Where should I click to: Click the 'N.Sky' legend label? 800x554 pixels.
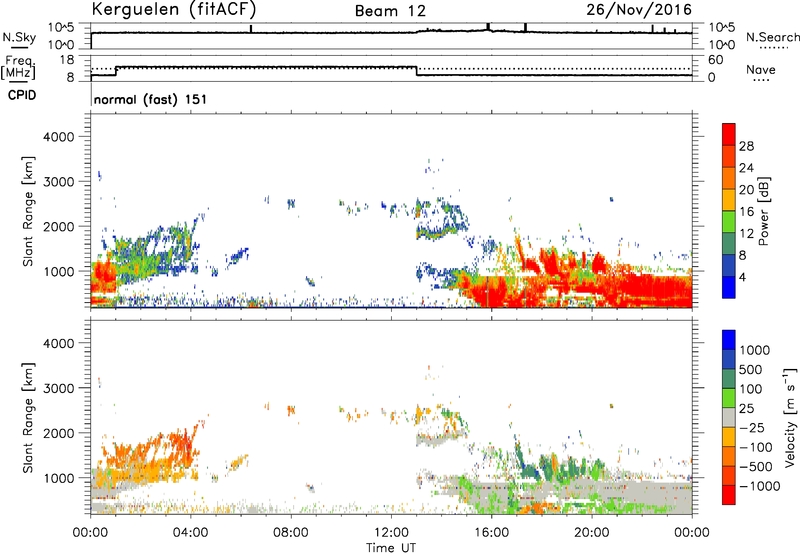[19, 37]
